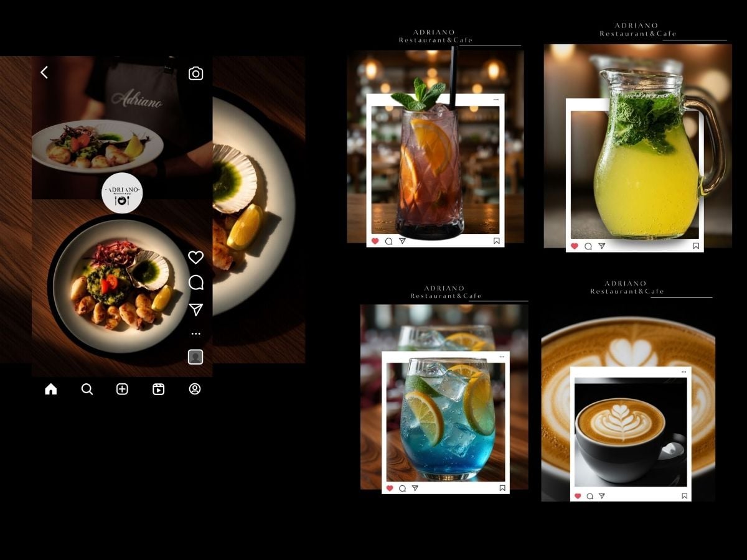The width and height of the screenshot is (747, 560).
Task: Tap bookmark icon under the latte art post
Action: click(x=684, y=496)
